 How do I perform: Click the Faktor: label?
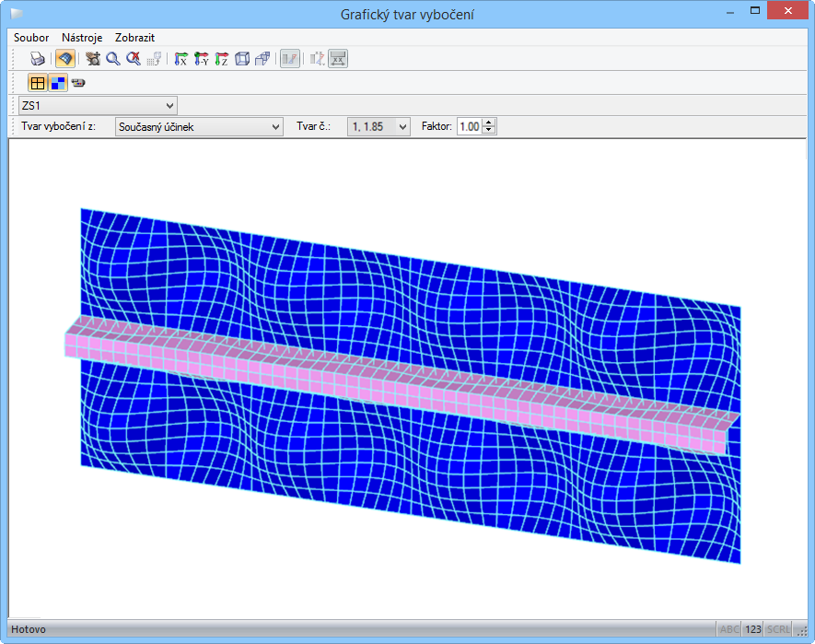437,126
